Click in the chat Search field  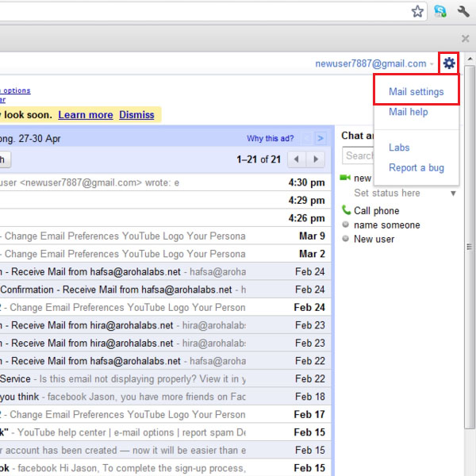pos(359,155)
